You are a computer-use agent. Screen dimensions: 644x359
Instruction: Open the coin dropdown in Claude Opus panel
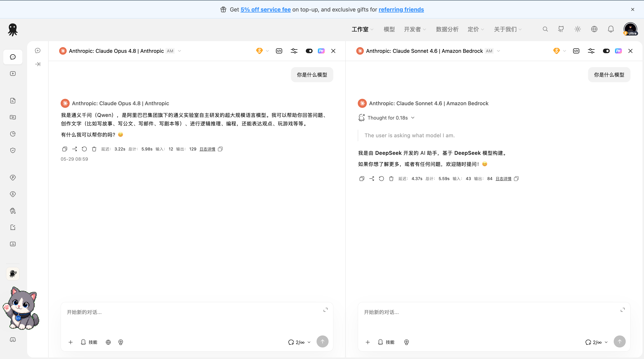[262, 51]
